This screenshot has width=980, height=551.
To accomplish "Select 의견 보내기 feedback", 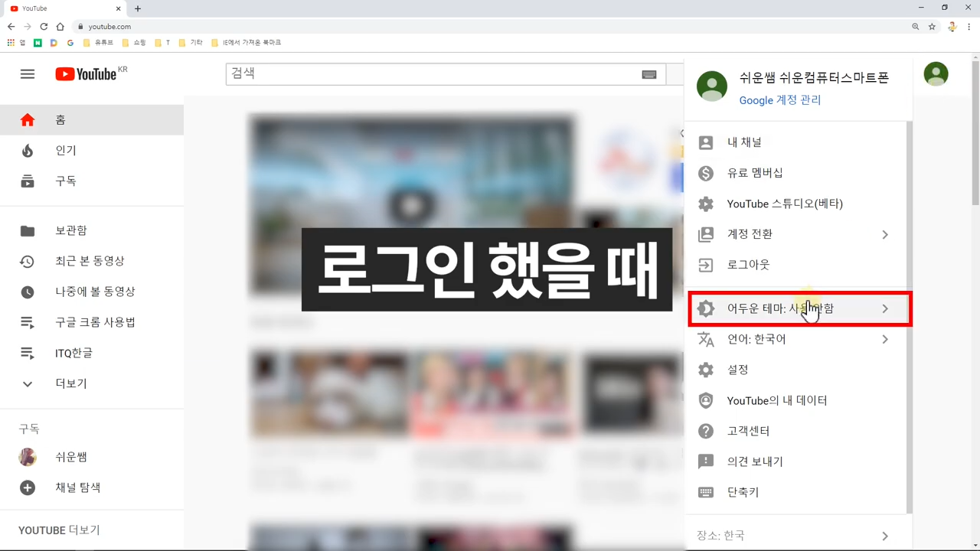I will coord(795,461).
